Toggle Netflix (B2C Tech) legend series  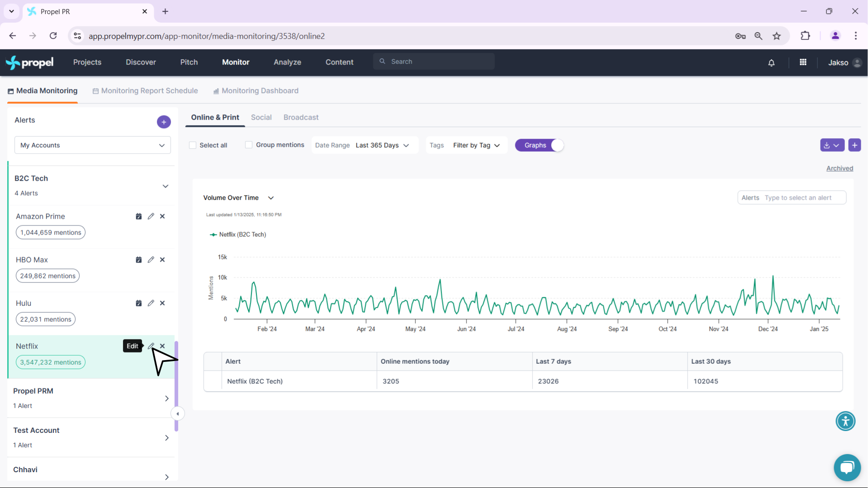(238, 235)
